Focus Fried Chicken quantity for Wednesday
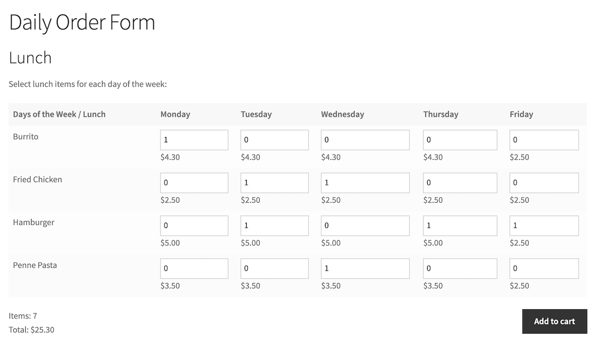The width and height of the screenshot is (608, 364). tap(365, 183)
